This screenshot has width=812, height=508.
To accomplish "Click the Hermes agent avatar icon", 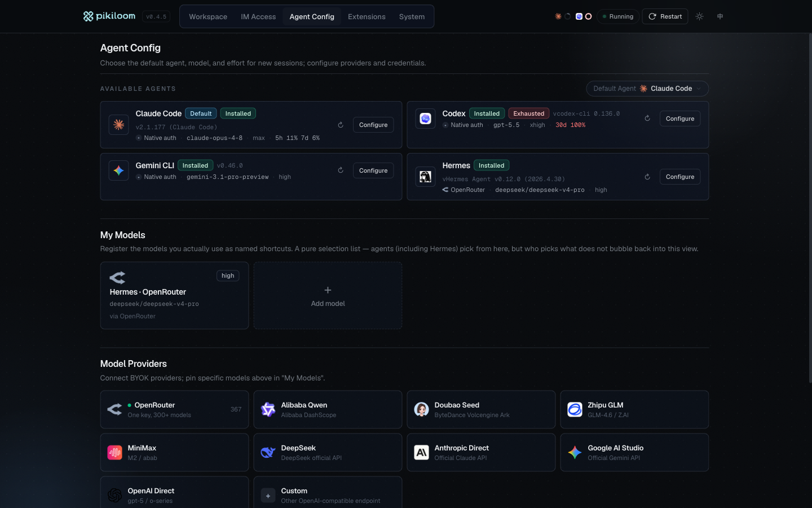I will click(425, 177).
